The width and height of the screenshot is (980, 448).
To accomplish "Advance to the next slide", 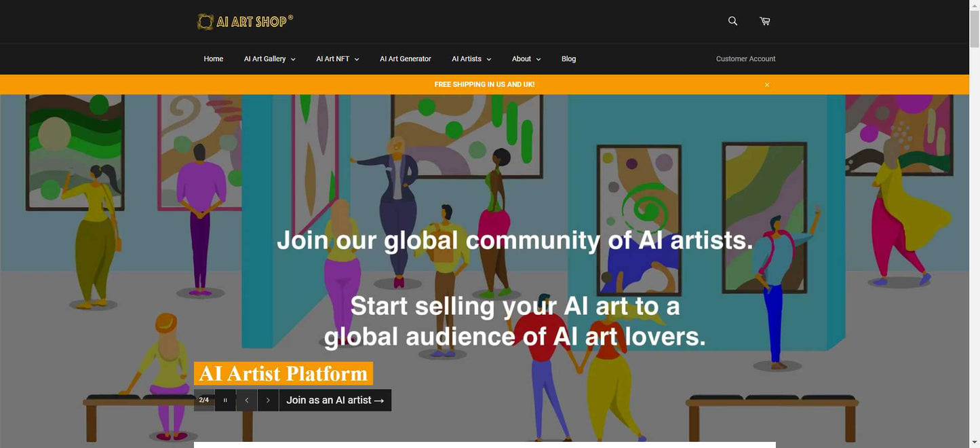I will pyautogui.click(x=268, y=400).
